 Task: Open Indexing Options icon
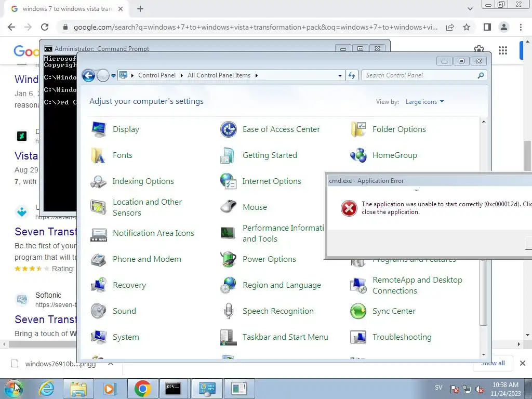pos(99,181)
